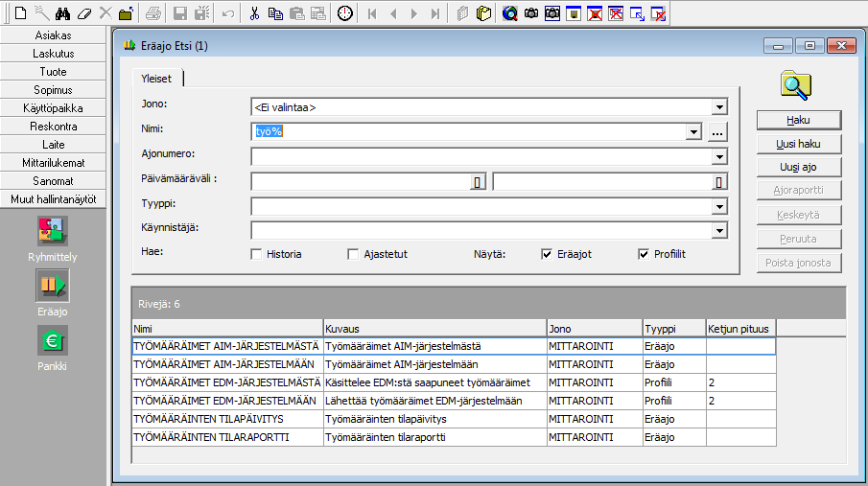The height and width of the screenshot is (486, 868).
Task: Click the plain camera icon in toolbar
Action: (x=531, y=13)
